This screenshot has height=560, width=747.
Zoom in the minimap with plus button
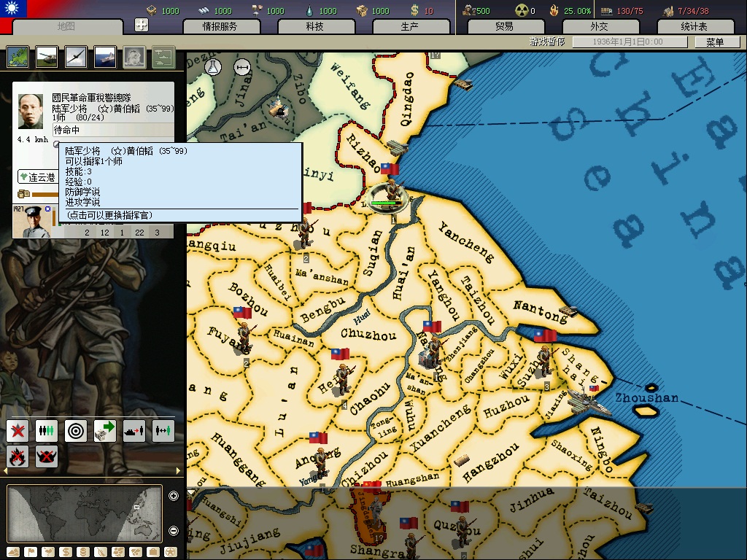click(174, 496)
